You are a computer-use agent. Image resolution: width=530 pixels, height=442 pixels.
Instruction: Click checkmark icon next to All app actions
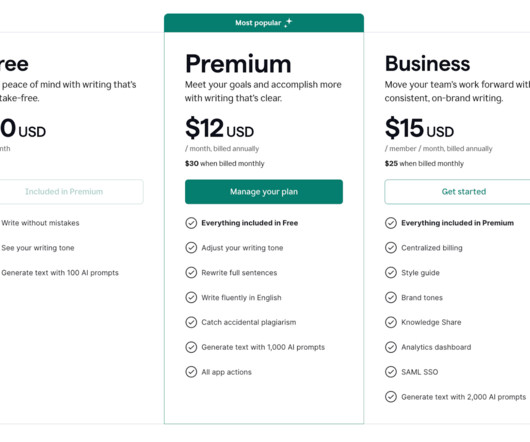[x=191, y=372]
